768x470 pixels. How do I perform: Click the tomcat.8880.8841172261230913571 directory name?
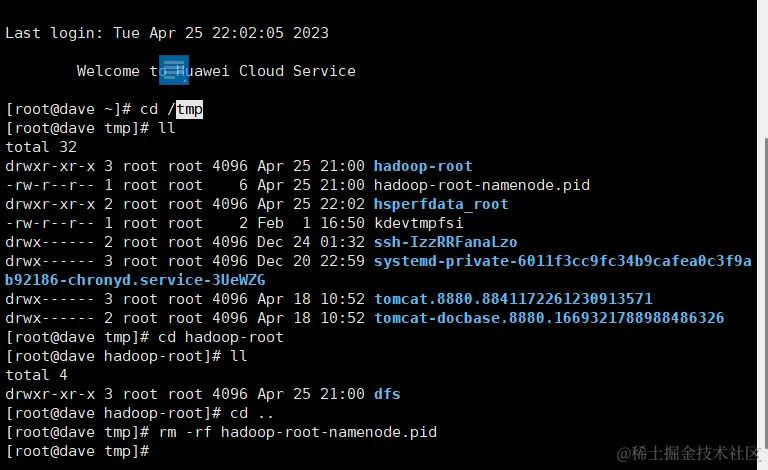point(513,299)
